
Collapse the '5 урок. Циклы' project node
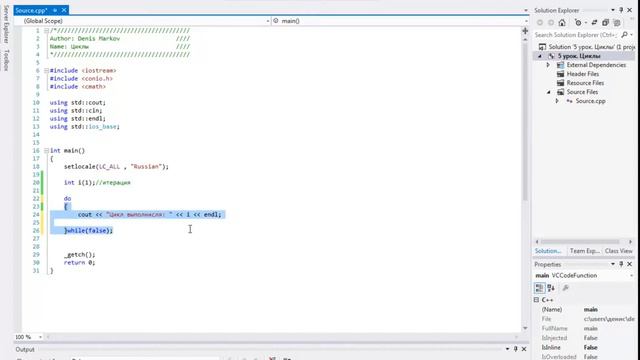click(540, 56)
